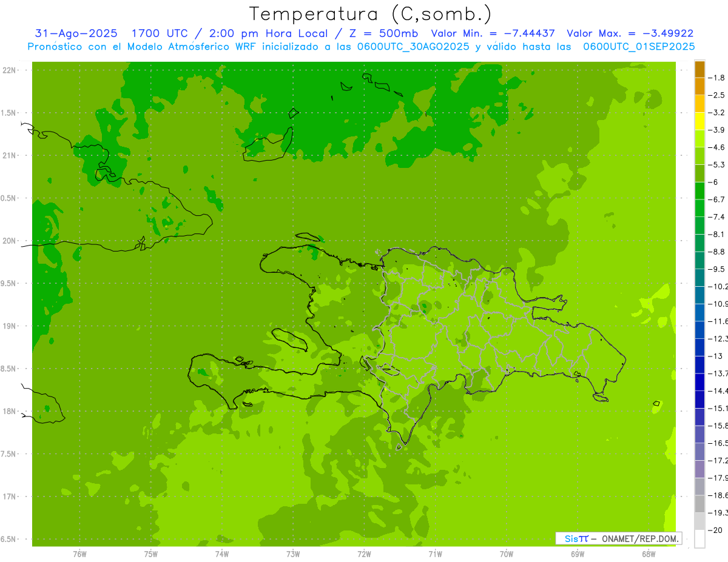
Task: Click the '1700 UTC' time text
Action: click(160, 34)
